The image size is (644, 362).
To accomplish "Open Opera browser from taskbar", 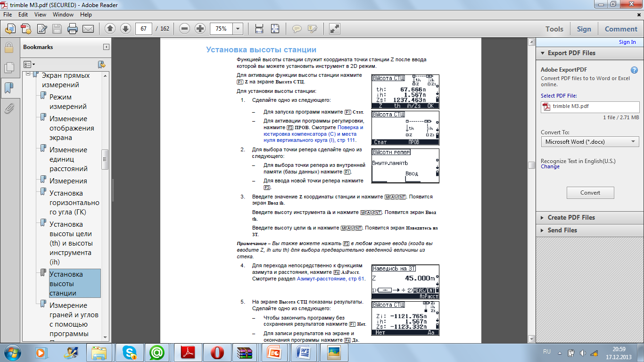I will [217, 352].
